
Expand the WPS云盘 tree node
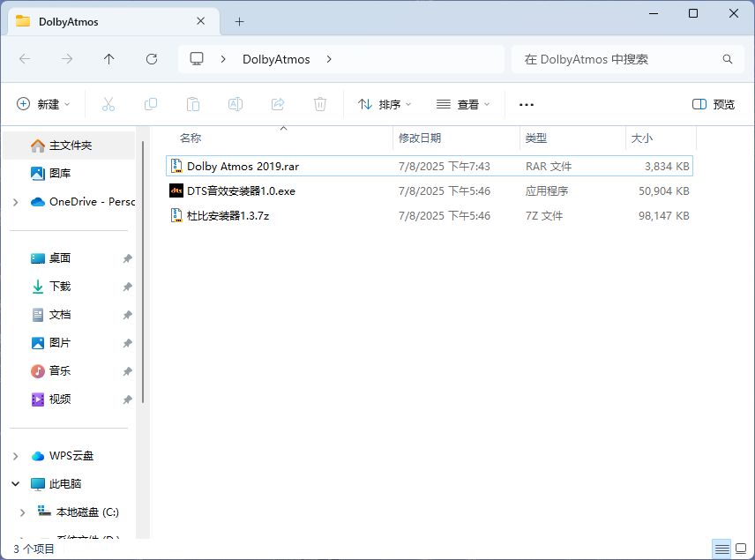(15, 456)
